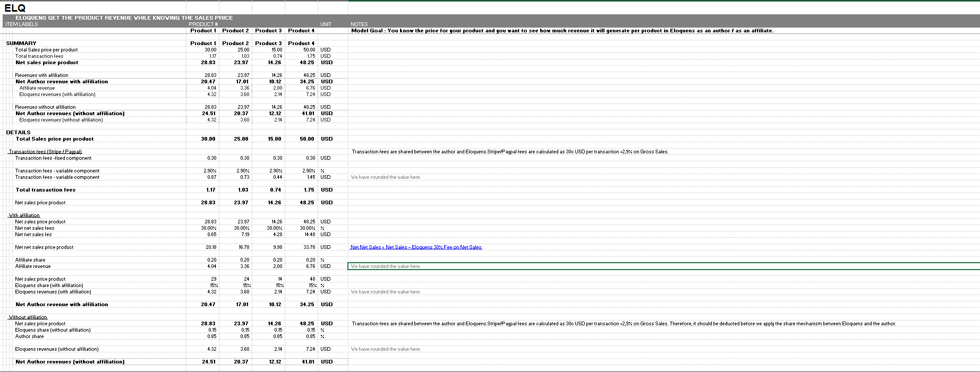Select the 33.78 net net sales price

pyautogui.click(x=310, y=247)
